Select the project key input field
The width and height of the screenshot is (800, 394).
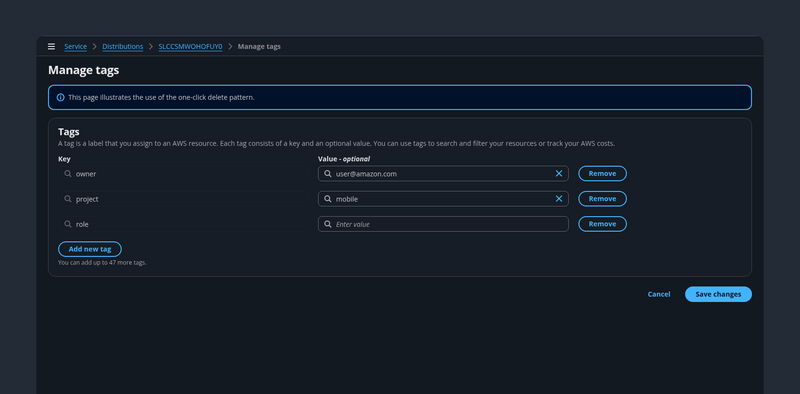coord(183,199)
